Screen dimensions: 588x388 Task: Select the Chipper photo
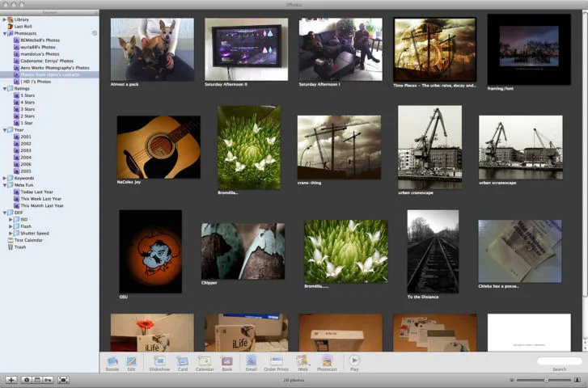(x=243, y=251)
